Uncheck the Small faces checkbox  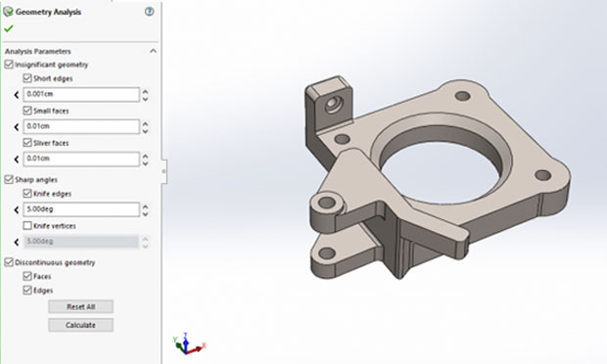(27, 111)
